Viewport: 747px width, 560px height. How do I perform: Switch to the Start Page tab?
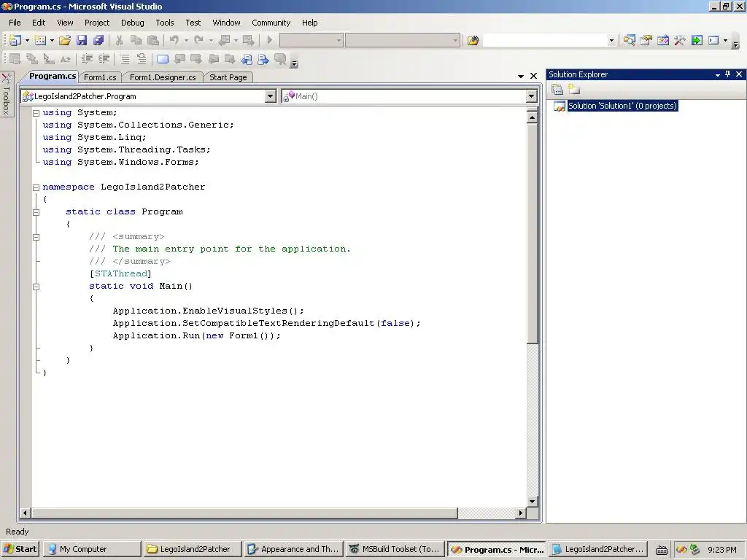(228, 77)
